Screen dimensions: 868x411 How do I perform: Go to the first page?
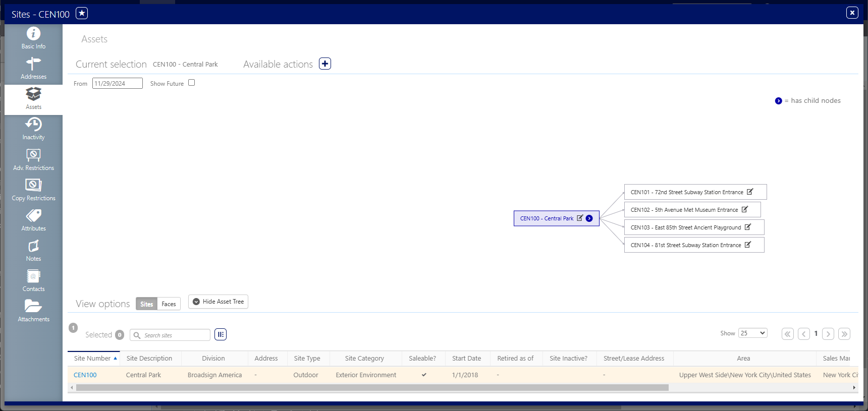[788, 334]
